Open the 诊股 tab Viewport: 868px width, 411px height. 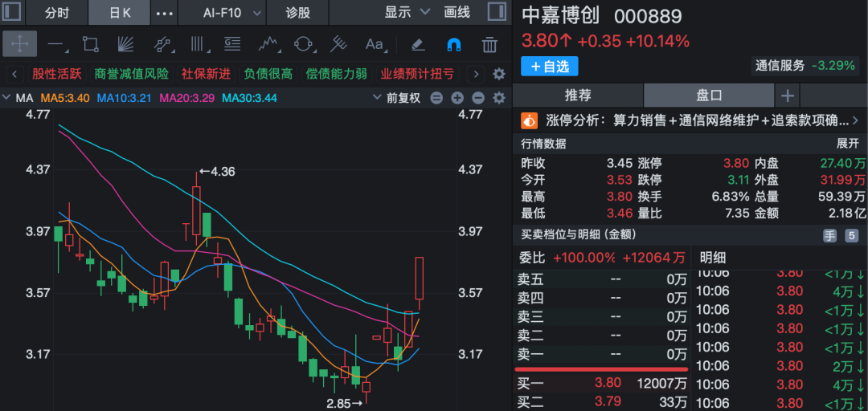(x=298, y=13)
